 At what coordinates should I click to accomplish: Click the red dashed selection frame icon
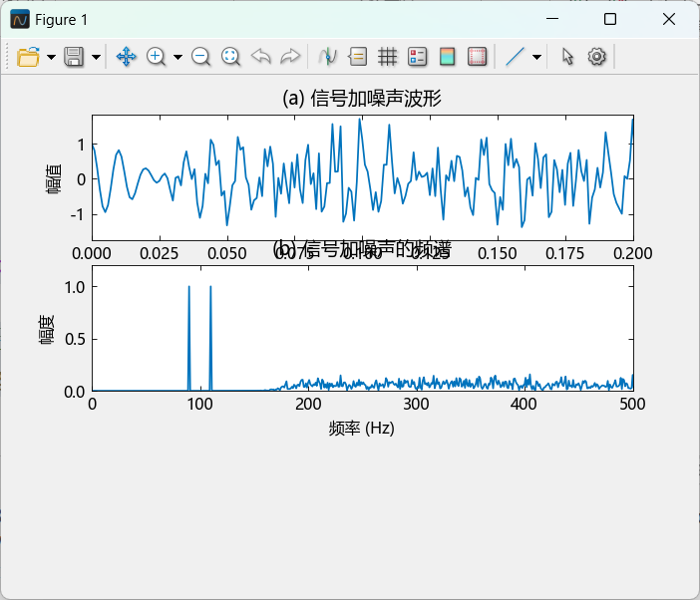(x=477, y=57)
